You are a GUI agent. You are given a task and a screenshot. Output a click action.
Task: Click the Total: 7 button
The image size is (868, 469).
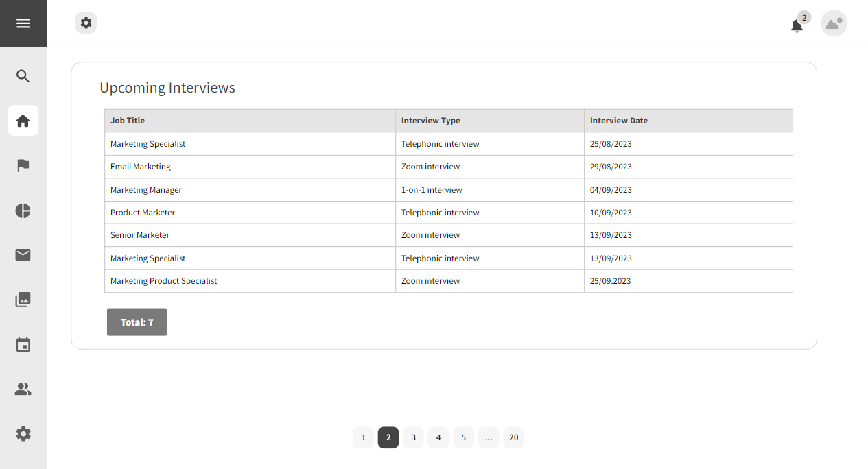coord(137,322)
